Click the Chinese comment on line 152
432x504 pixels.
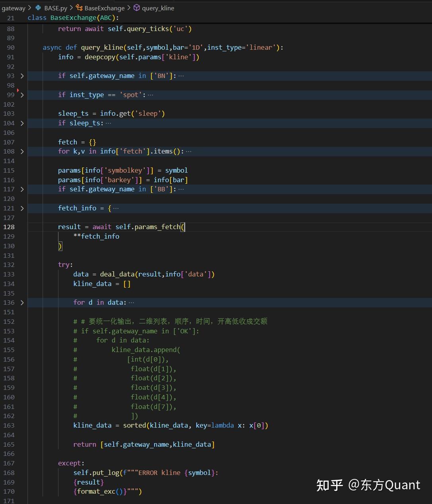coord(170,321)
